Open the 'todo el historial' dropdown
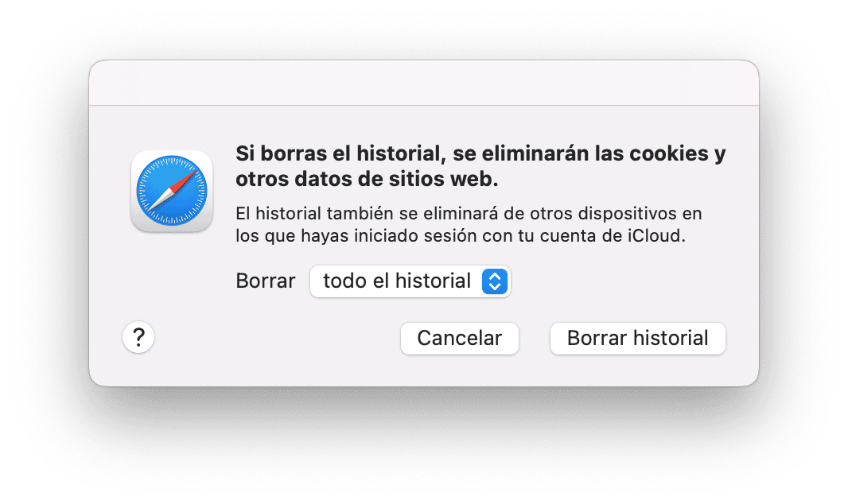 pyautogui.click(x=410, y=281)
